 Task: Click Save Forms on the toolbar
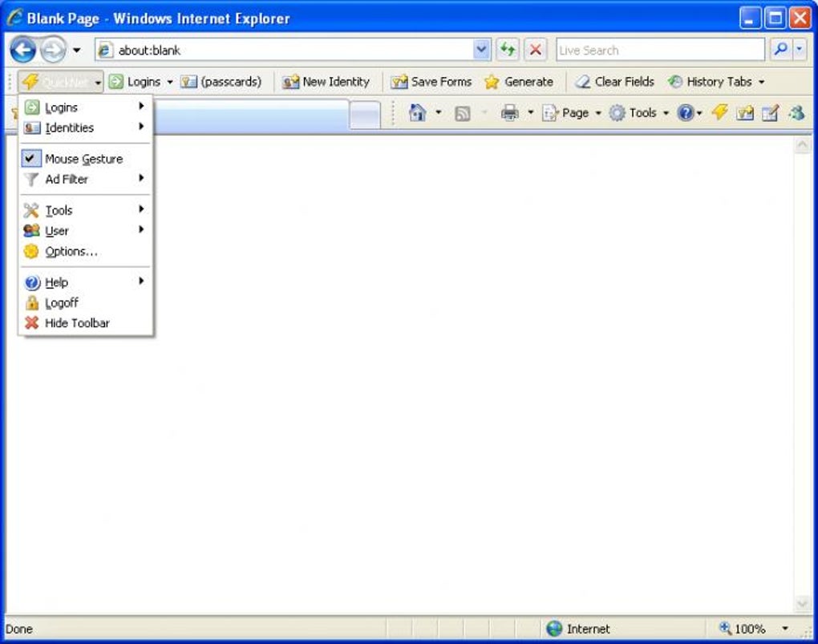point(431,82)
